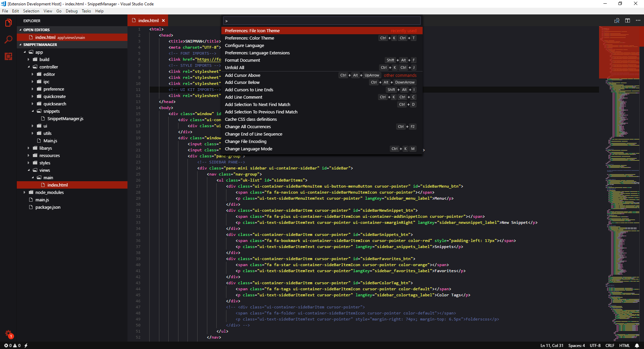Show errors and warnings count in status bar
This screenshot has width=644, height=349.
coord(12,345)
